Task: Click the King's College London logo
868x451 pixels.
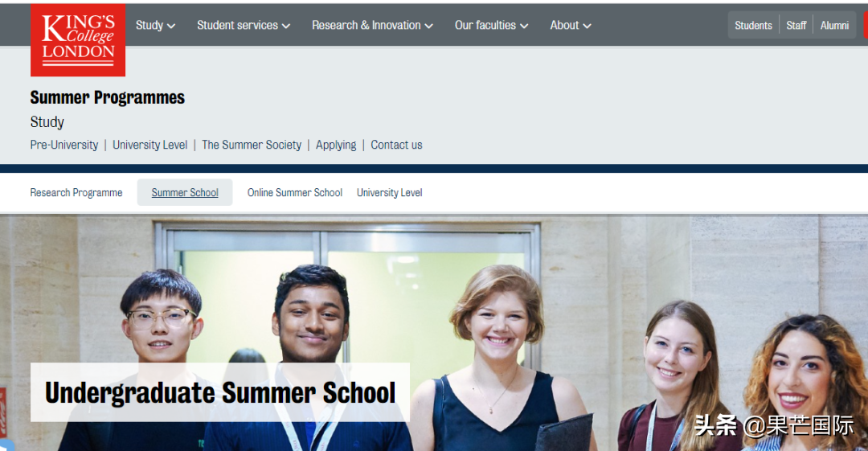Action: click(78, 40)
